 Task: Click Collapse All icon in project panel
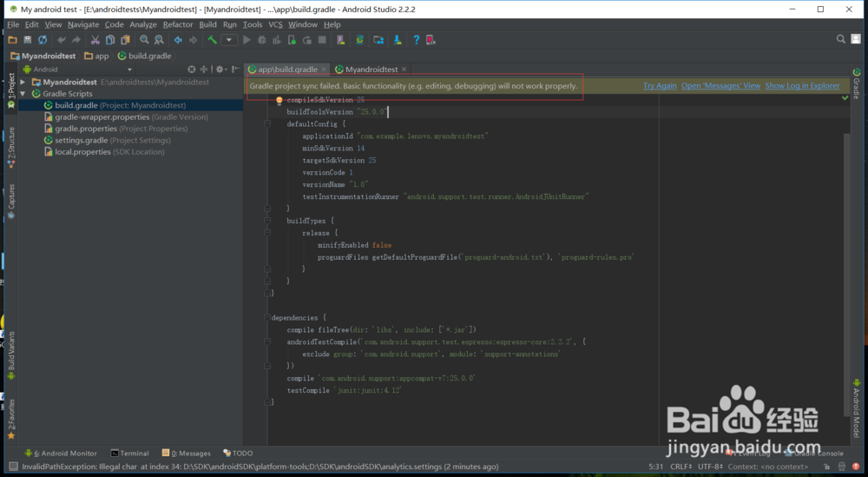click(x=204, y=70)
